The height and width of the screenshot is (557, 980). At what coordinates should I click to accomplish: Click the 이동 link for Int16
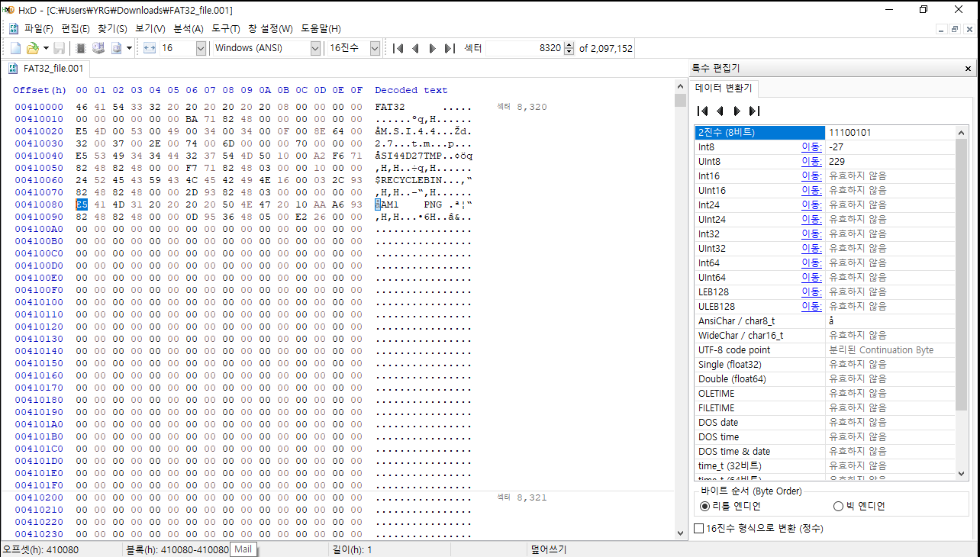click(811, 176)
